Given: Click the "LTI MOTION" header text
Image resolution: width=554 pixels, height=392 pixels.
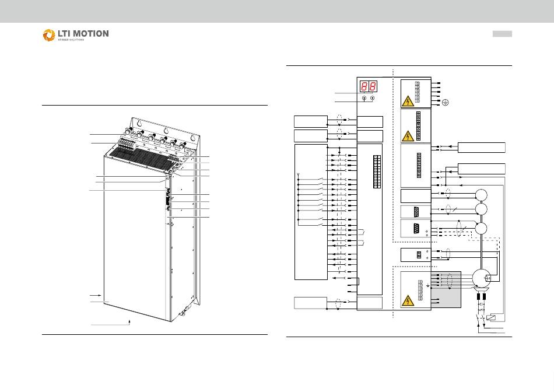Looking at the screenshot, I should pos(83,34).
